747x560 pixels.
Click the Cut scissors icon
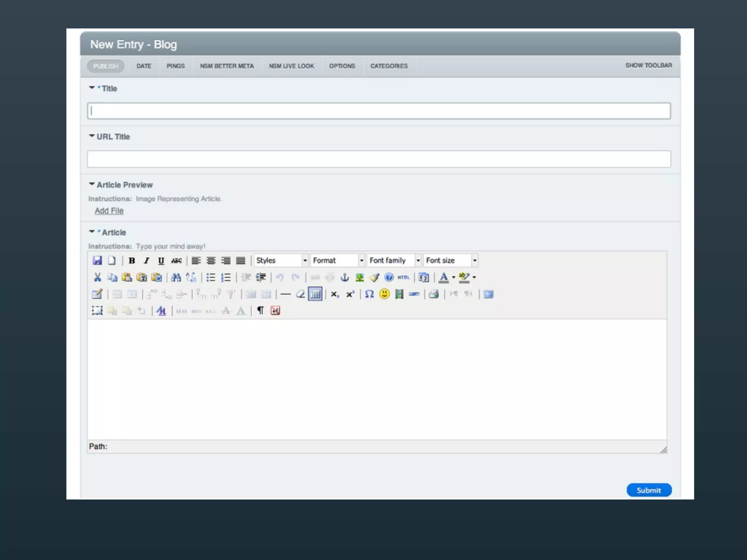coord(97,277)
